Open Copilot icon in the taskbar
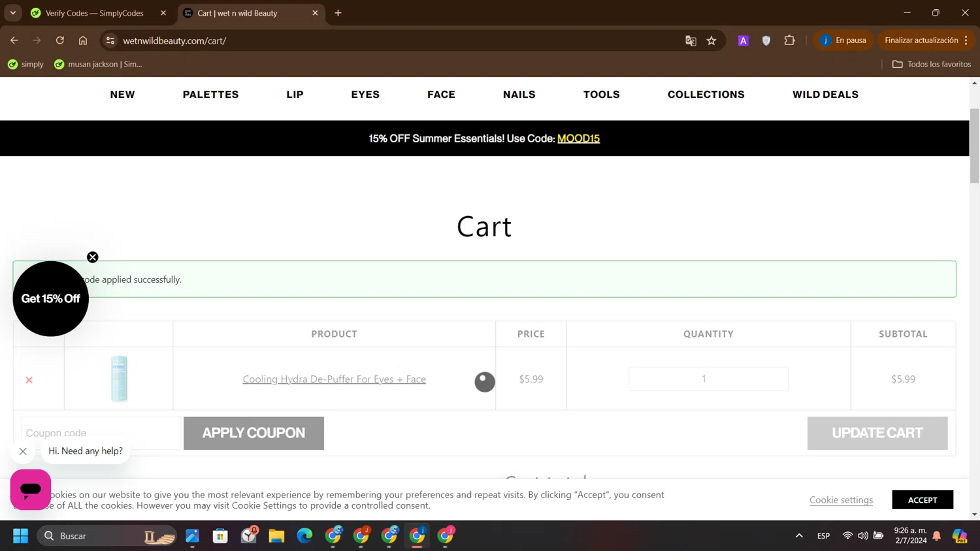The image size is (980, 551). (960, 536)
